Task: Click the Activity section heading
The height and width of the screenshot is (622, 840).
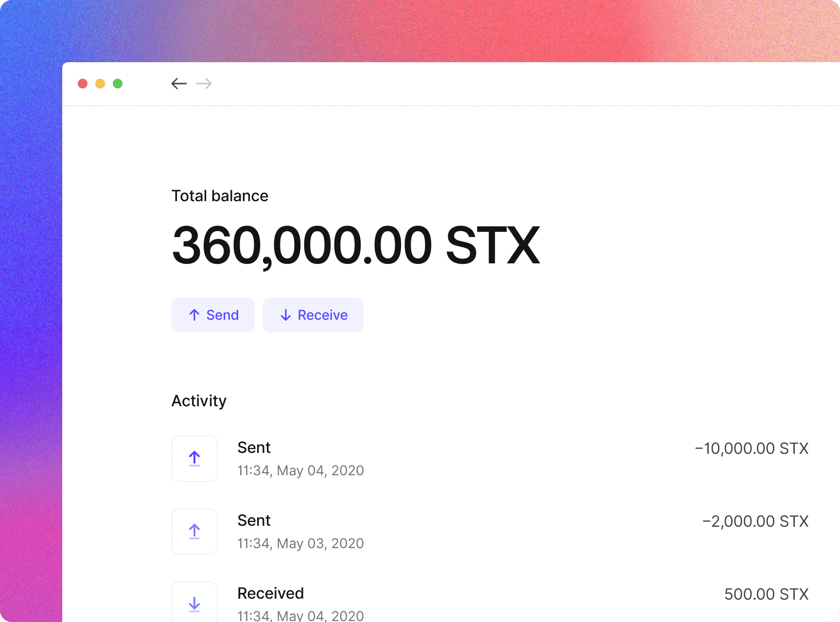Action: (x=199, y=401)
